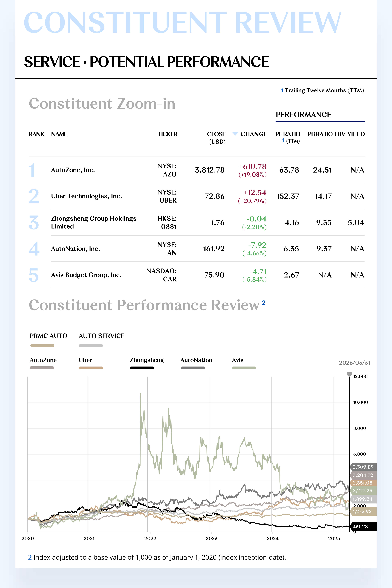
Task: Select Zhongsheng Group Holdings Limited name
Action: click(94, 222)
